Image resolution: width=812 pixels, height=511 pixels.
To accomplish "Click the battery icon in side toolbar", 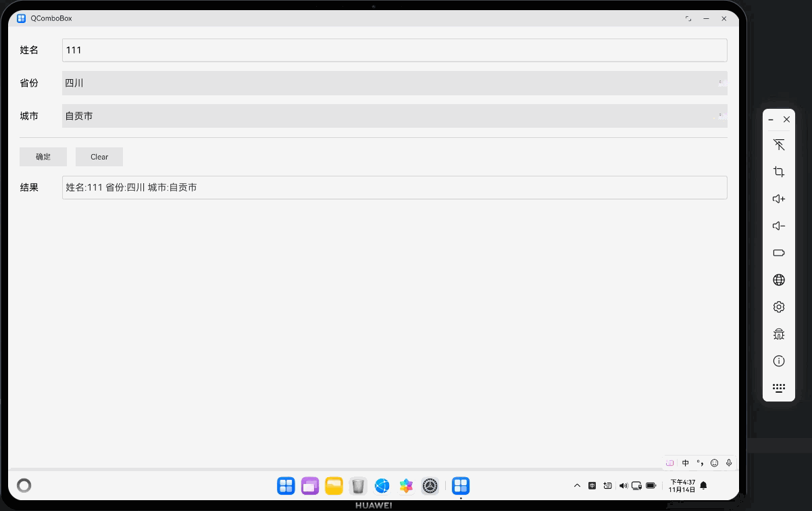I will pos(779,253).
